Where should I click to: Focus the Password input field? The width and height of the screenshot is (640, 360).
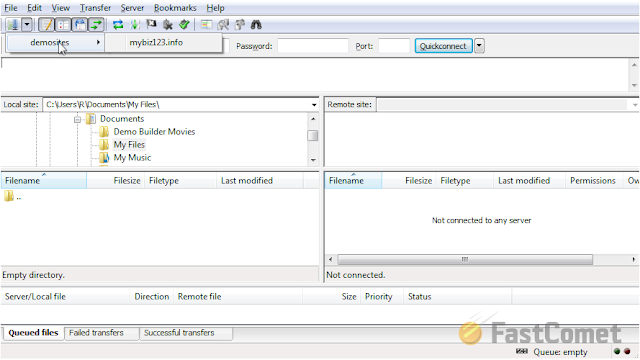tap(313, 46)
